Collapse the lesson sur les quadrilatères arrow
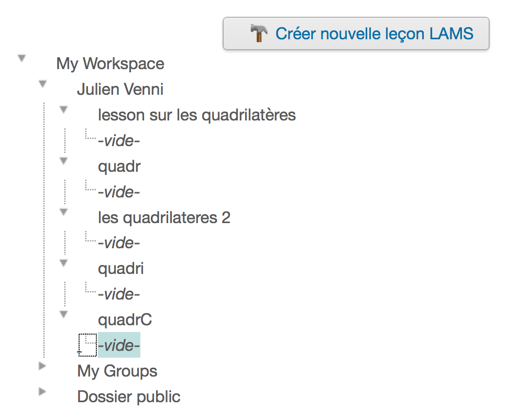Viewport: 507px width, 420px height. [64, 110]
